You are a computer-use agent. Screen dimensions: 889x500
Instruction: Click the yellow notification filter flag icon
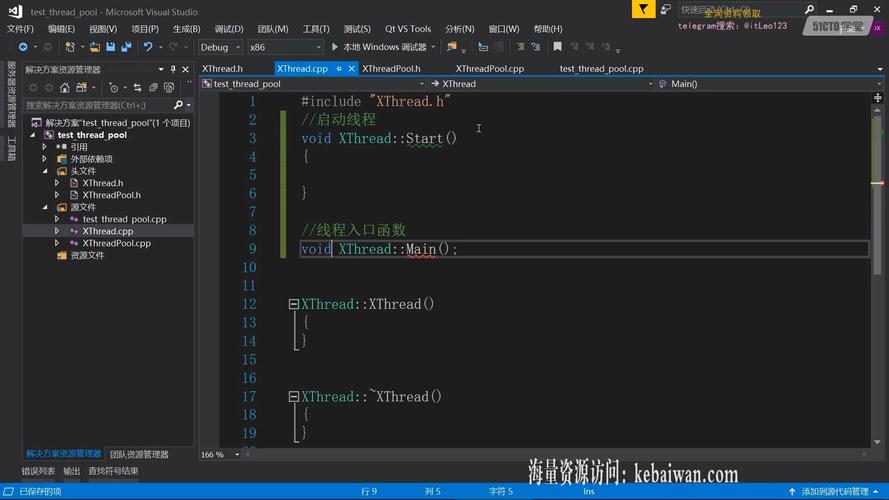(x=644, y=9)
